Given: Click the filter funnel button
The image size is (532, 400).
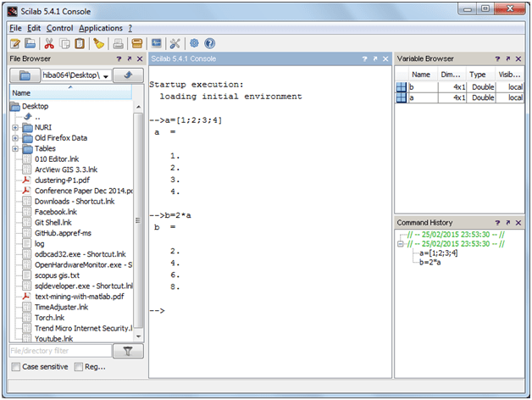Looking at the screenshot, I should (x=128, y=350).
